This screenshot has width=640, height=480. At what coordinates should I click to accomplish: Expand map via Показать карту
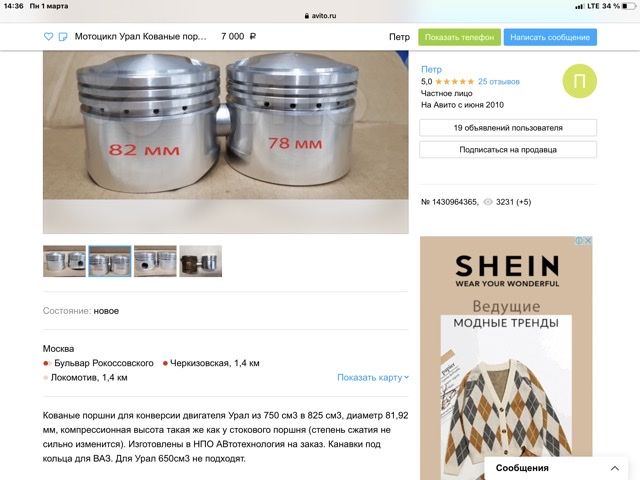(373, 378)
